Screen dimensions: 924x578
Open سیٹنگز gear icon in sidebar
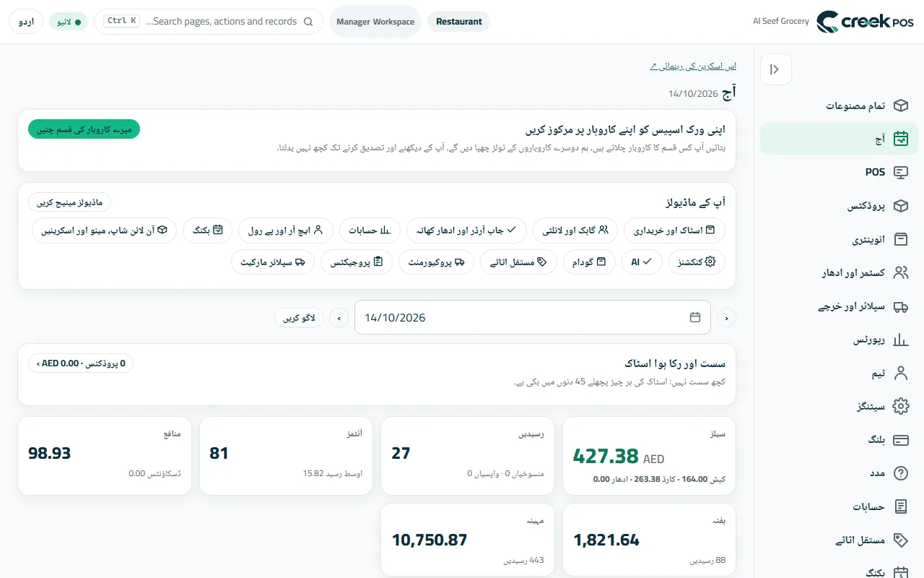(900, 406)
